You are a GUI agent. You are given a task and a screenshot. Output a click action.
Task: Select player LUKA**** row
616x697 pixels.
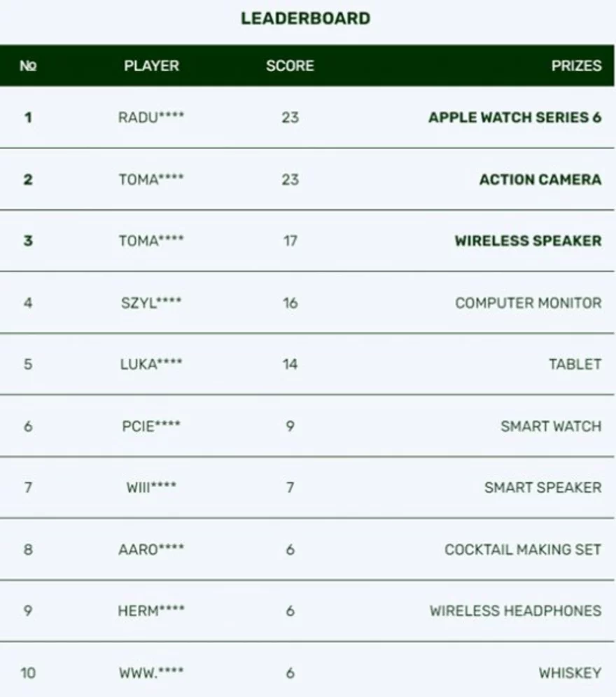[x=151, y=364]
